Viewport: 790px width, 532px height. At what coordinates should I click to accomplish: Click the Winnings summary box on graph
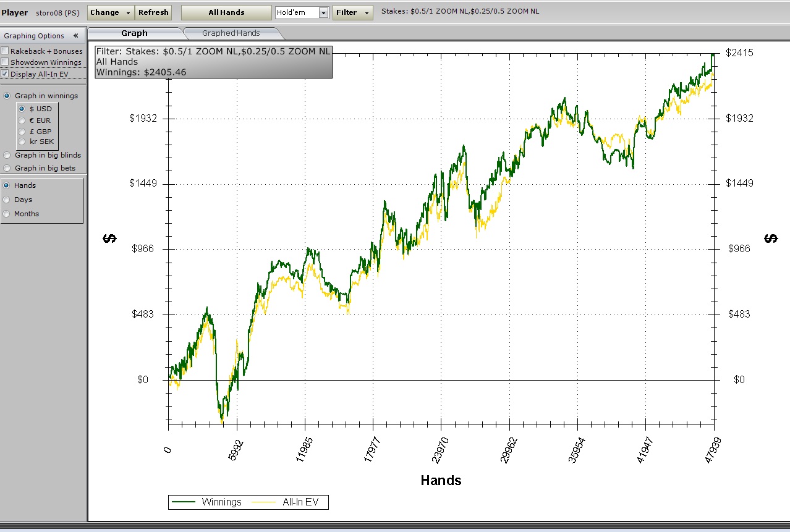213,62
